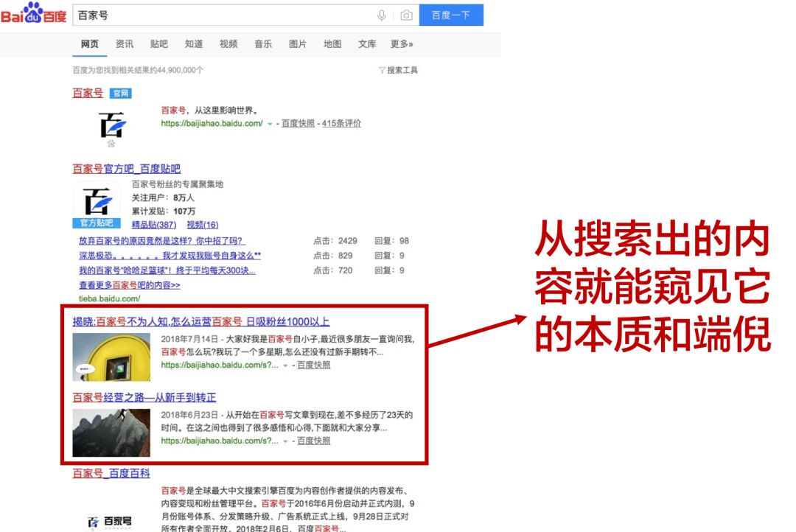Expand the arrow beside the 揭晓 result URL
This screenshot has height=532, width=796.
pyautogui.click(x=285, y=365)
